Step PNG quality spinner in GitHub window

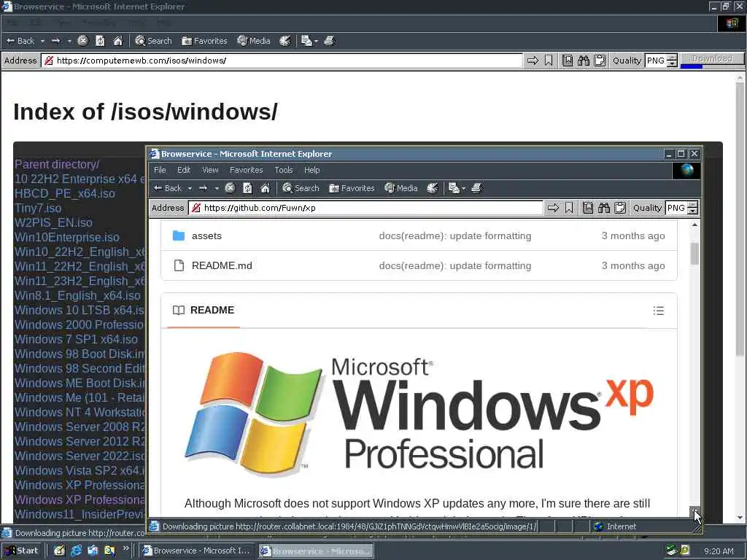point(693,208)
